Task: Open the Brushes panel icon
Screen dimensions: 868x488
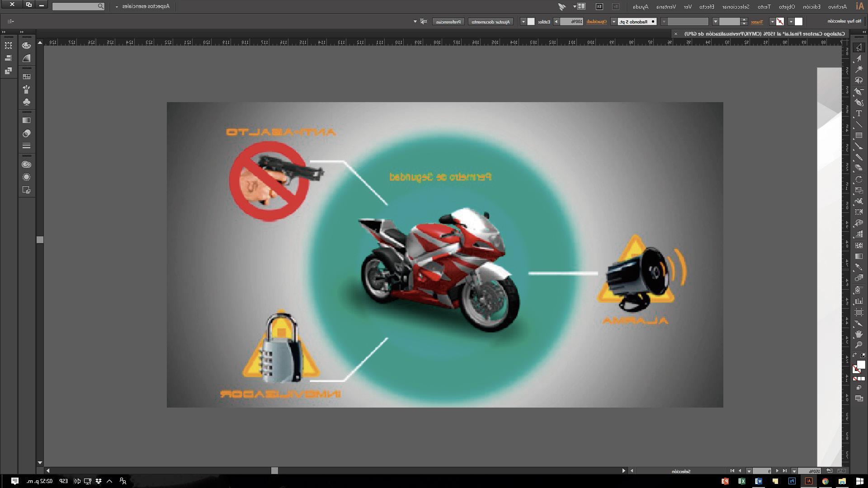Action: [27, 89]
